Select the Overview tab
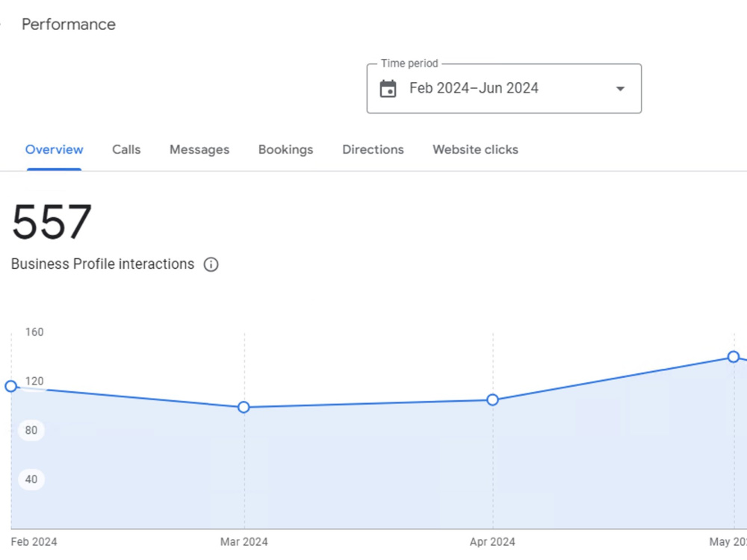747x560 pixels. (x=55, y=149)
